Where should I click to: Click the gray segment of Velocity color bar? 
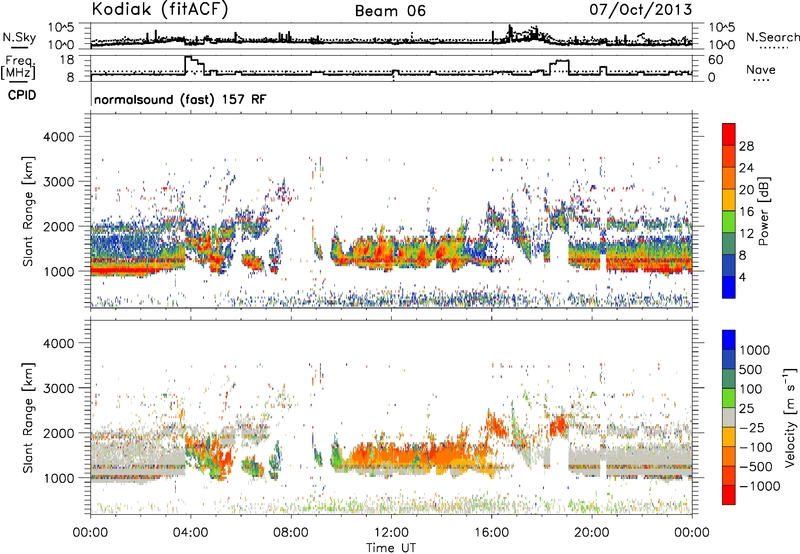729,417
